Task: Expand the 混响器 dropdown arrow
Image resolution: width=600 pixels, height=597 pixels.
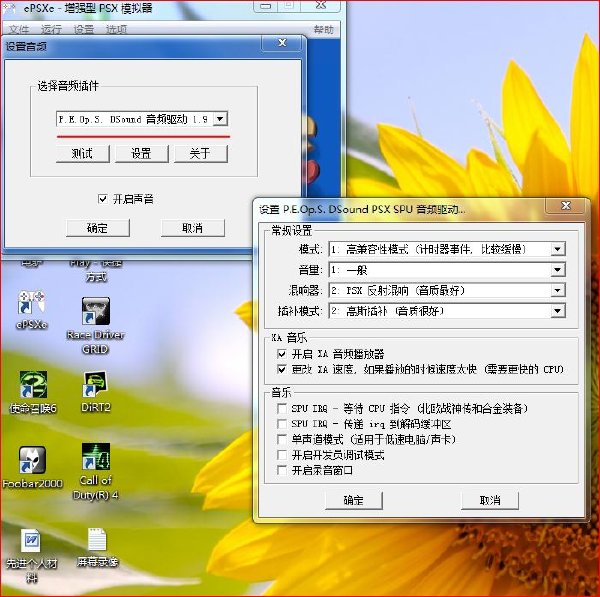Action: coord(558,290)
